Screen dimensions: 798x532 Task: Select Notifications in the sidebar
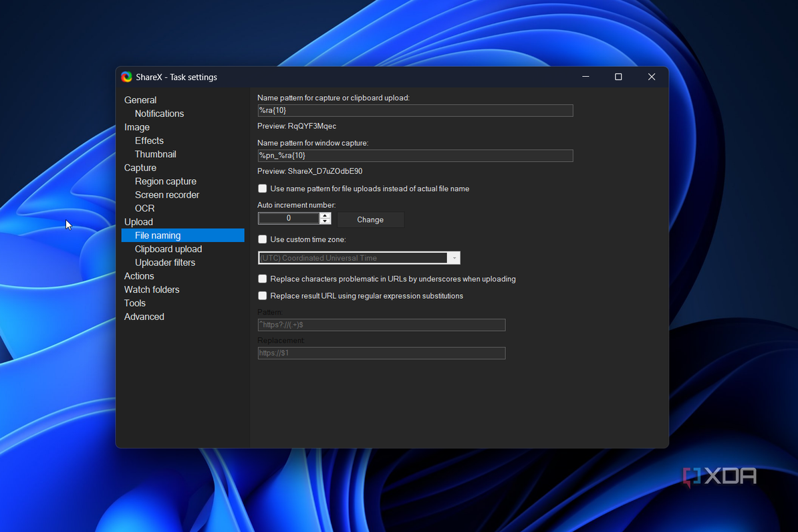click(159, 114)
